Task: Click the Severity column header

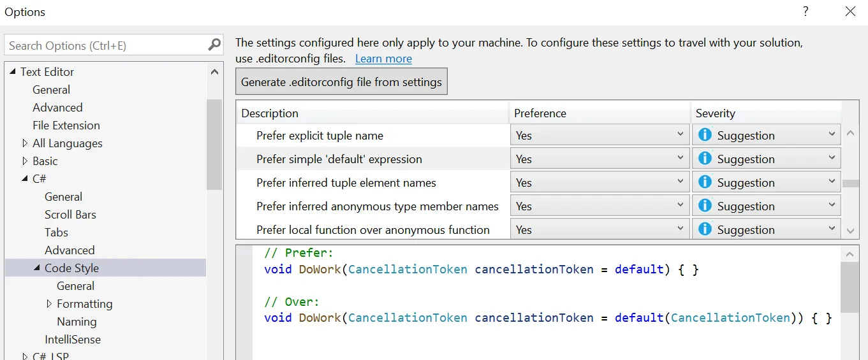Action: click(x=715, y=113)
